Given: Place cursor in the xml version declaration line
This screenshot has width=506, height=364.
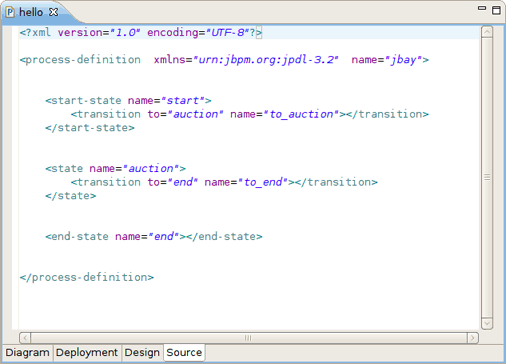Looking at the screenshot, I should click(141, 33).
